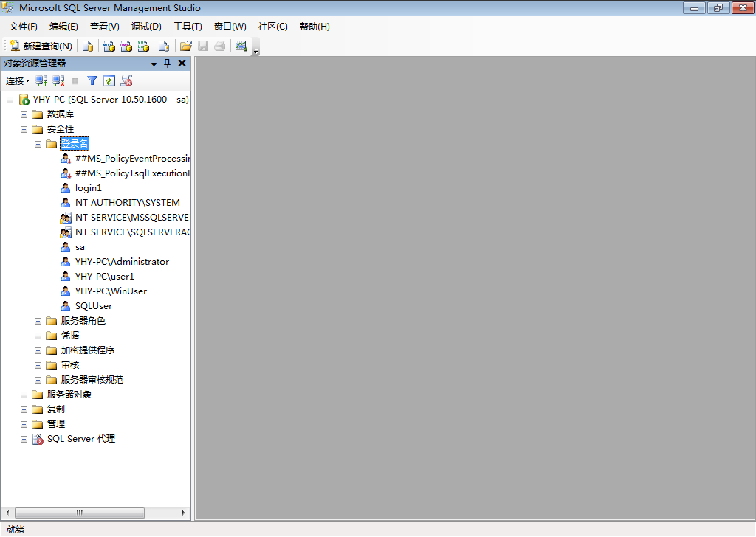Screen dimensions: 756x537
Task: Select the login1 login
Action: pos(89,188)
